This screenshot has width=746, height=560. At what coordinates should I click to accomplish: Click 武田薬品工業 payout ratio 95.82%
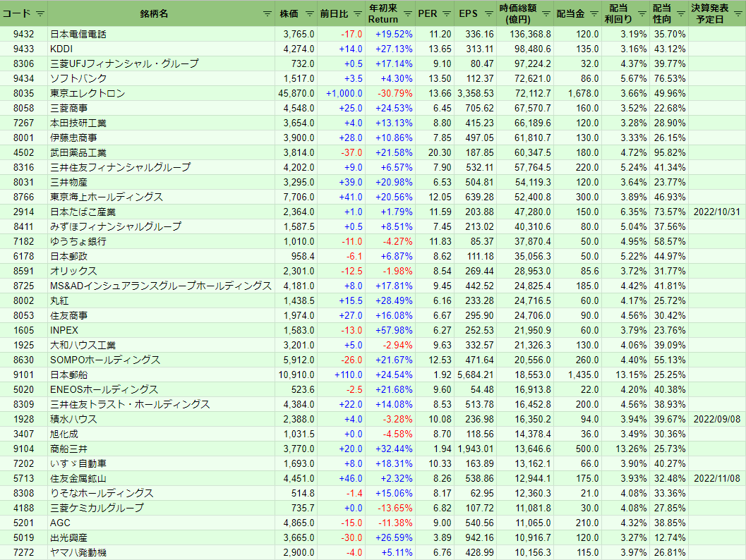669,152
